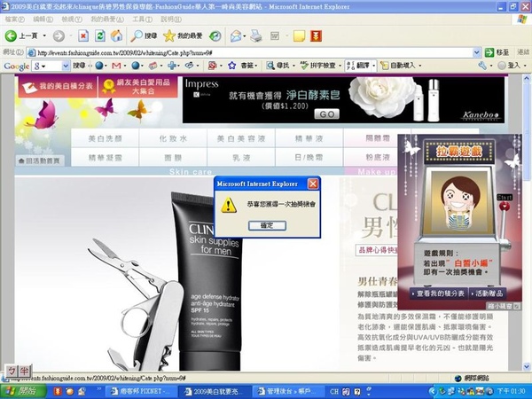This screenshot has height=399, width=532.
Task: Click the Mail envelope icon
Action: [236, 35]
